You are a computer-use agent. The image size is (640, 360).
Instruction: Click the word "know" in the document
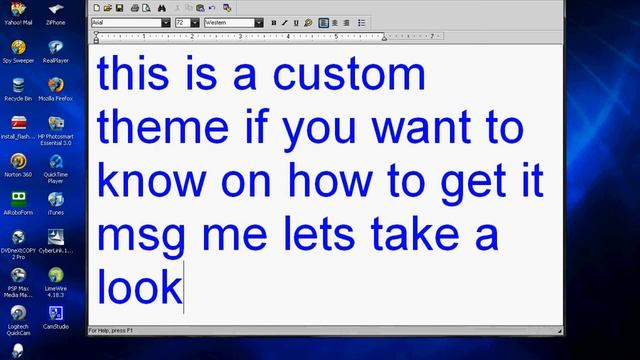151,180
